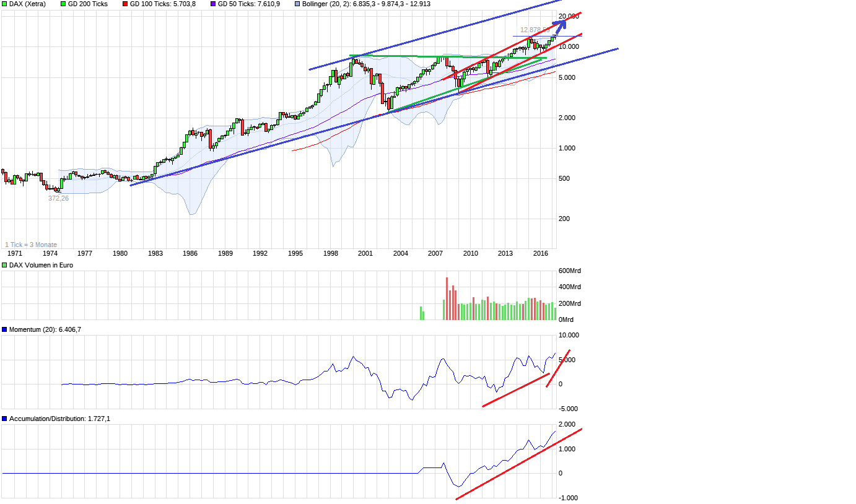Select the 400Mrd volume axis label
This screenshot has height=504, width=856.
tap(570, 287)
